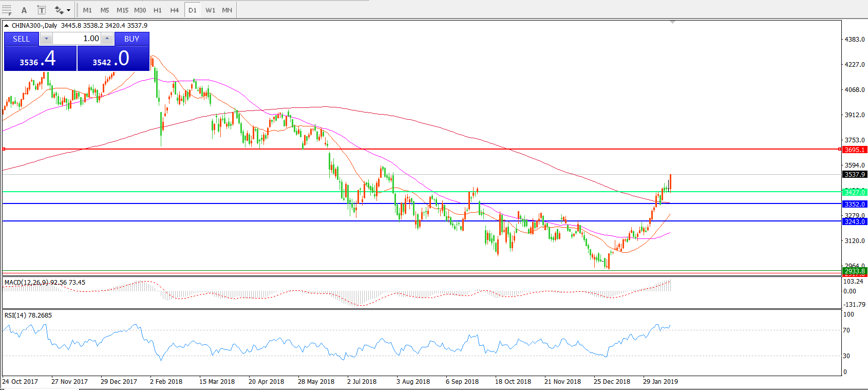Switch to H1 timeframe
This screenshot has width=868, height=390.
(x=158, y=10)
